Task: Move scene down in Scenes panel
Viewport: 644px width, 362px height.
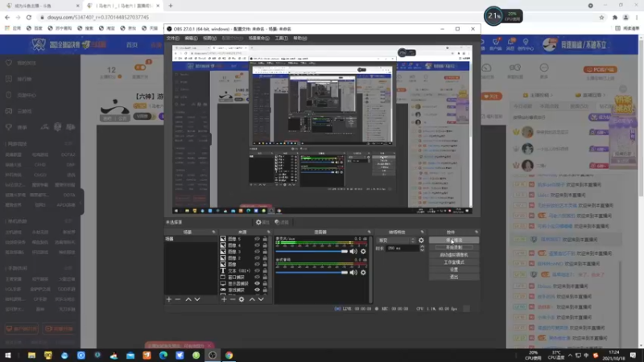Action: point(197,299)
